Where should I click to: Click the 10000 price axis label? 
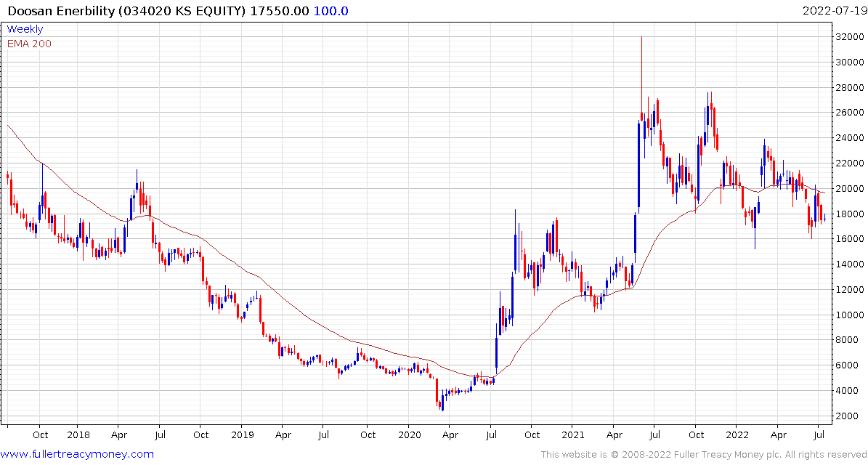click(851, 315)
